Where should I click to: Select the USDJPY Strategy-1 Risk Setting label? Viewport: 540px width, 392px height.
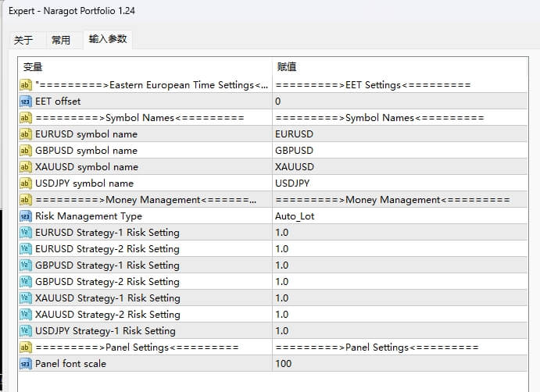[105, 331]
